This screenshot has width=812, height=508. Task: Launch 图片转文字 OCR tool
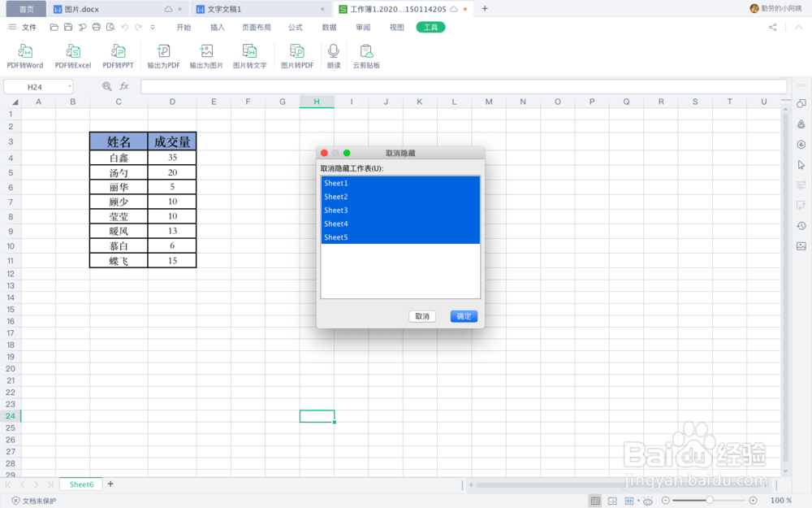249,56
